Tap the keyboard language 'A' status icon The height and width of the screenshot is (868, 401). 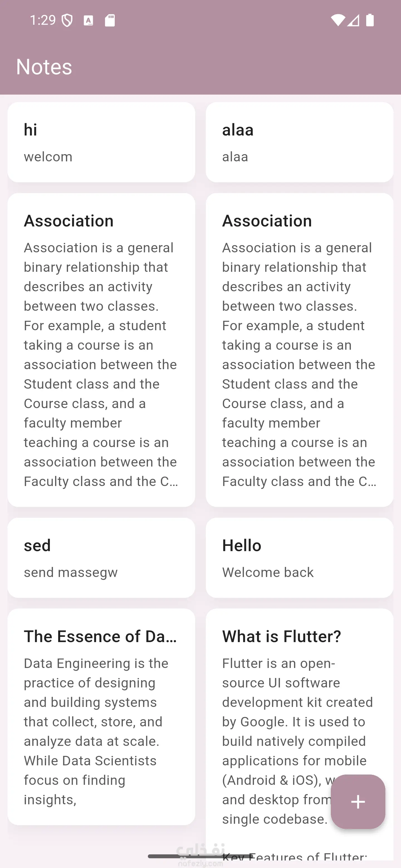pyautogui.click(x=88, y=21)
